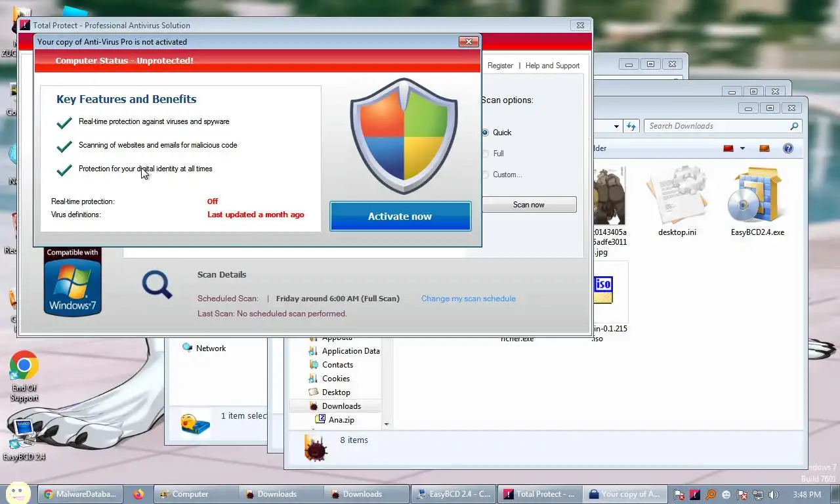Click Total Protect red tray icon
840x504 pixels.
point(695,495)
